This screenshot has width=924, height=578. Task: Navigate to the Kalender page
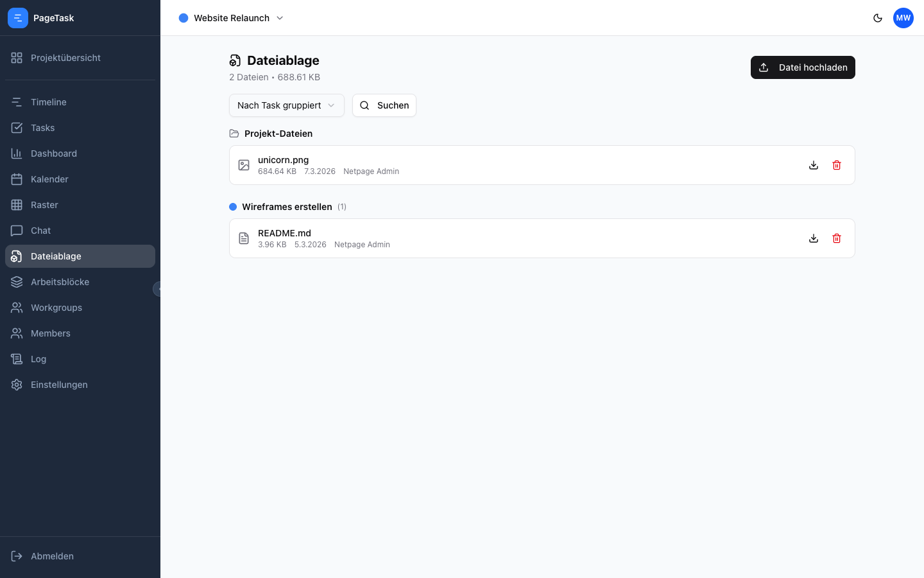pos(49,179)
